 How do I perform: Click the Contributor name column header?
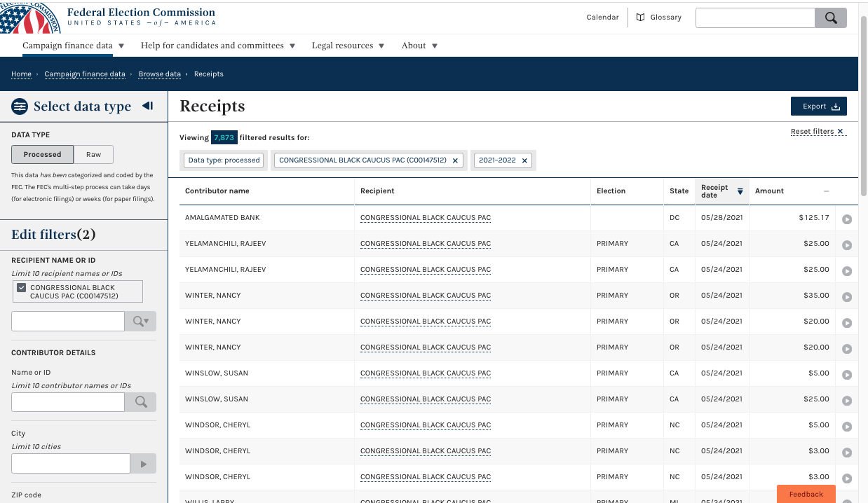pyautogui.click(x=267, y=191)
